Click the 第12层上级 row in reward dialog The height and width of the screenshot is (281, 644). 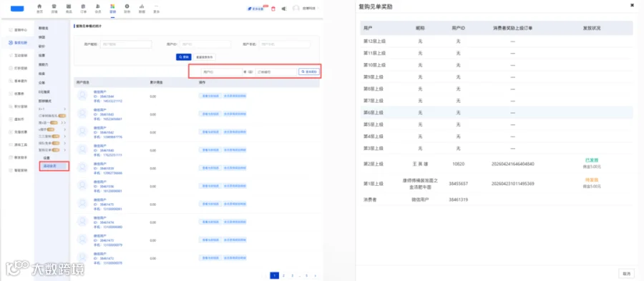pos(497,41)
